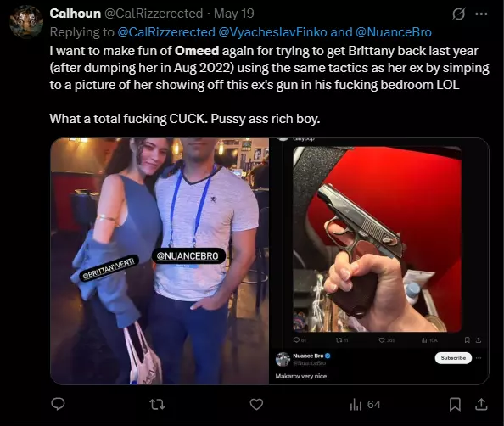504x426 pixels.
Task: Click the Grok circle-slash icon near top
Action: tap(458, 14)
